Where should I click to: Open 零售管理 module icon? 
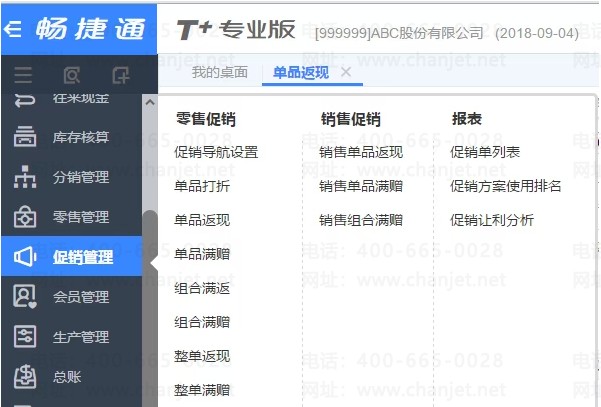tap(25, 217)
